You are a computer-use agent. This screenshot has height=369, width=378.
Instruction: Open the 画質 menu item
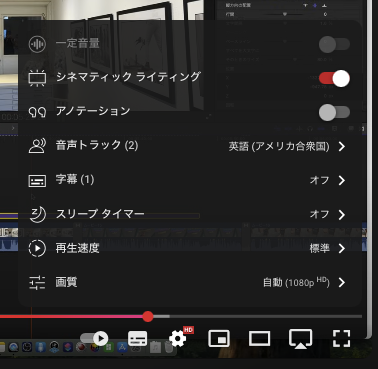[x=190, y=283]
